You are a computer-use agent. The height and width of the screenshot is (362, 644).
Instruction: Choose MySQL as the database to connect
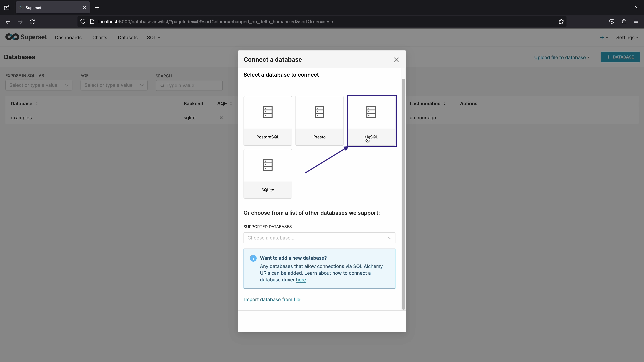(x=371, y=121)
